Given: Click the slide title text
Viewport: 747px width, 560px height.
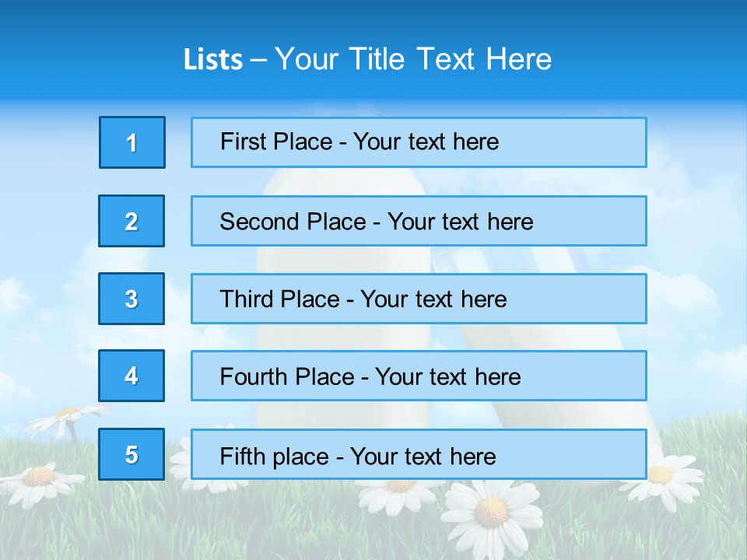Looking at the screenshot, I should 367,59.
